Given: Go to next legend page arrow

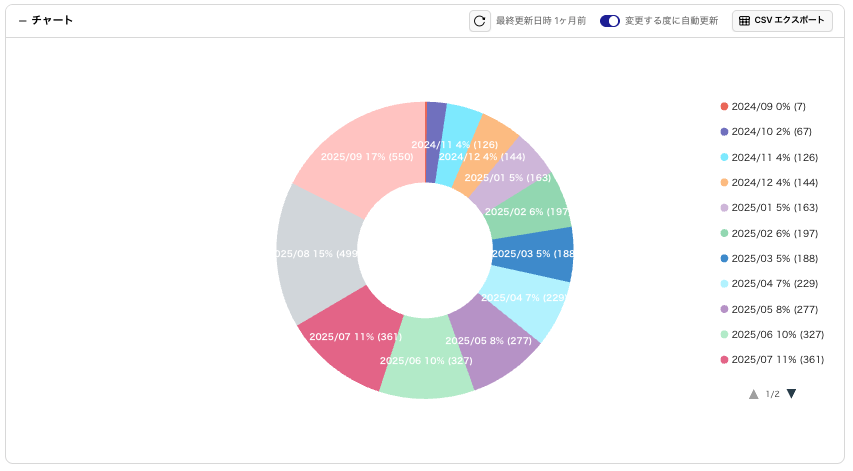Looking at the screenshot, I should [x=791, y=394].
